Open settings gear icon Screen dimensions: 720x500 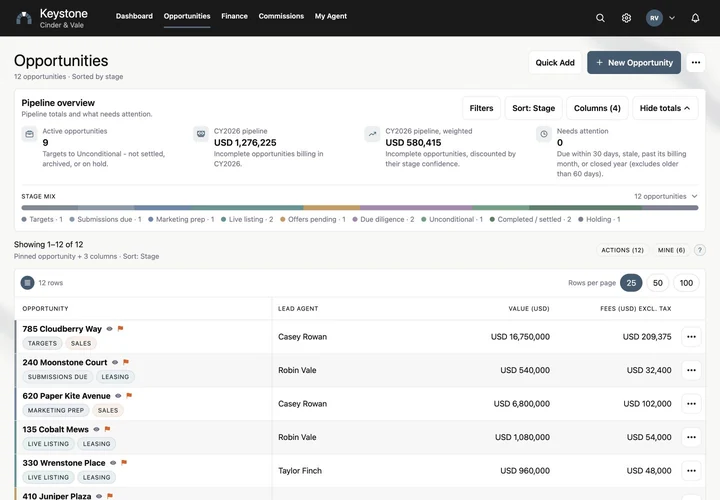click(626, 18)
